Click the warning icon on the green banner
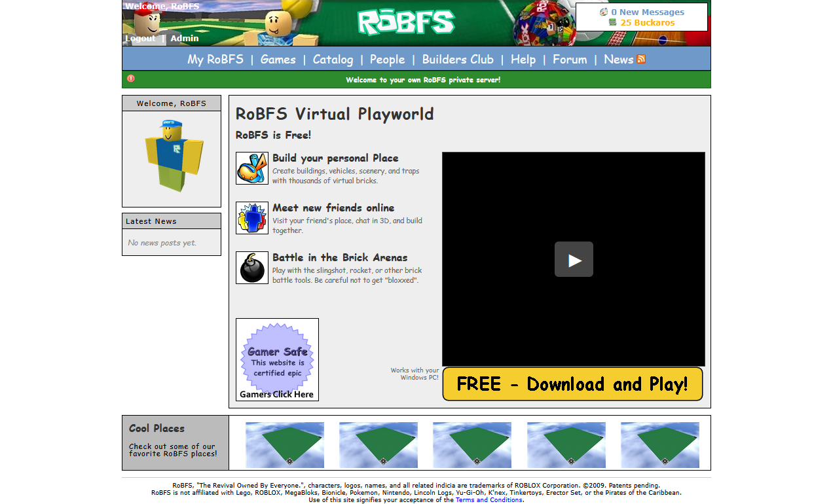 coord(130,79)
